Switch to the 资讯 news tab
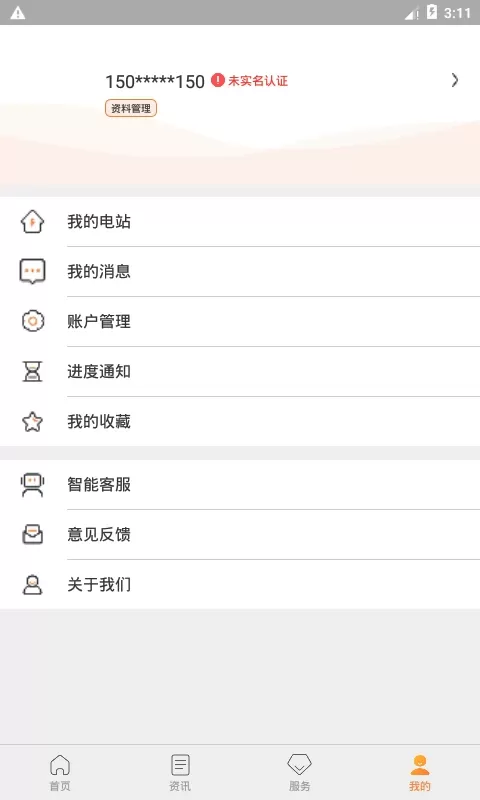 pyautogui.click(x=180, y=772)
